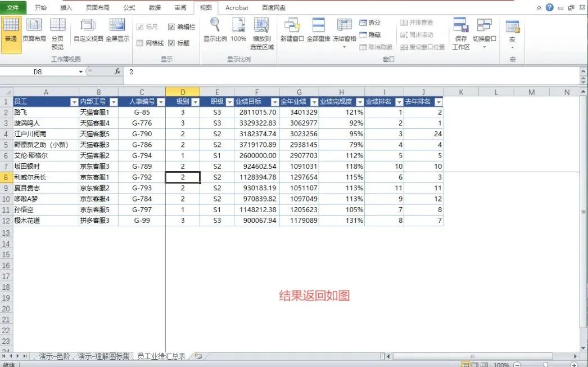Select cell showing 131%
Viewport: 588px width, 367px height.
[x=342, y=221]
